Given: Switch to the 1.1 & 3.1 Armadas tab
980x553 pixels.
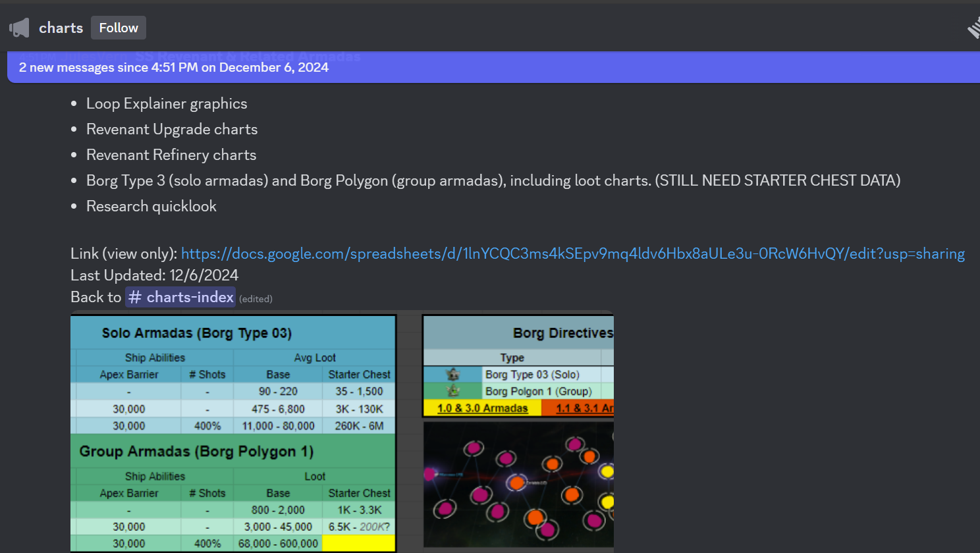Looking at the screenshot, I should pyautogui.click(x=583, y=408).
